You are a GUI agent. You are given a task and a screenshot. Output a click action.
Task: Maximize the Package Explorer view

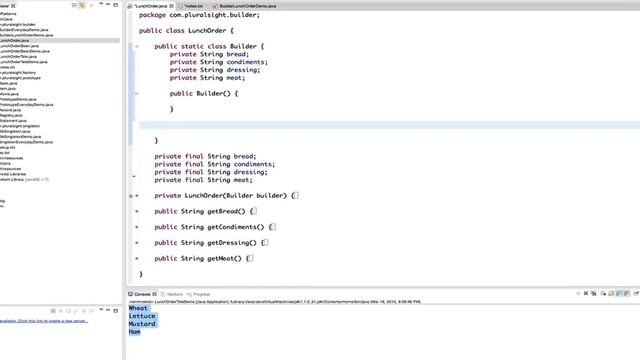coord(116,5)
